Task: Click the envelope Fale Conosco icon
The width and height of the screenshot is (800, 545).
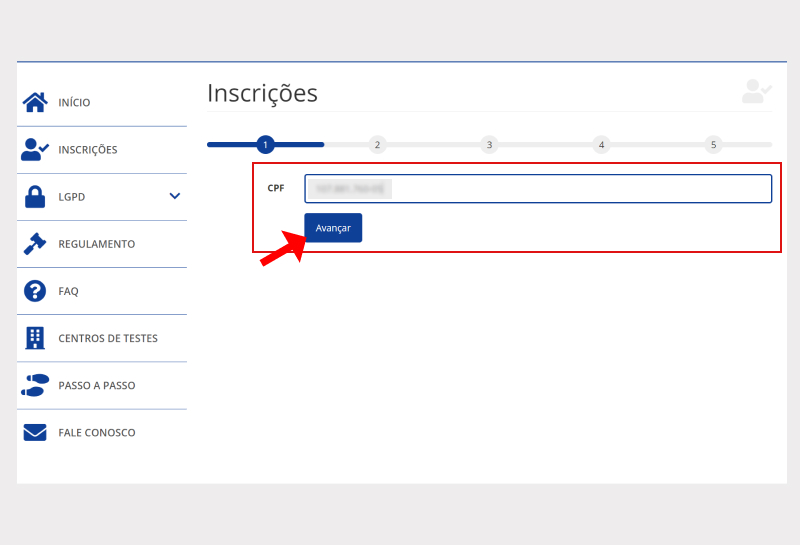Action: click(35, 433)
